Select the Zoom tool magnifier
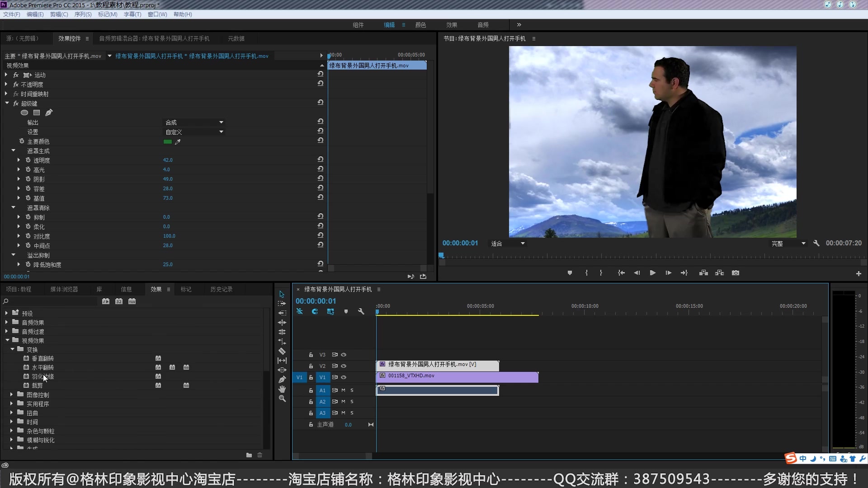Viewport: 868px width, 488px height. tap(282, 399)
